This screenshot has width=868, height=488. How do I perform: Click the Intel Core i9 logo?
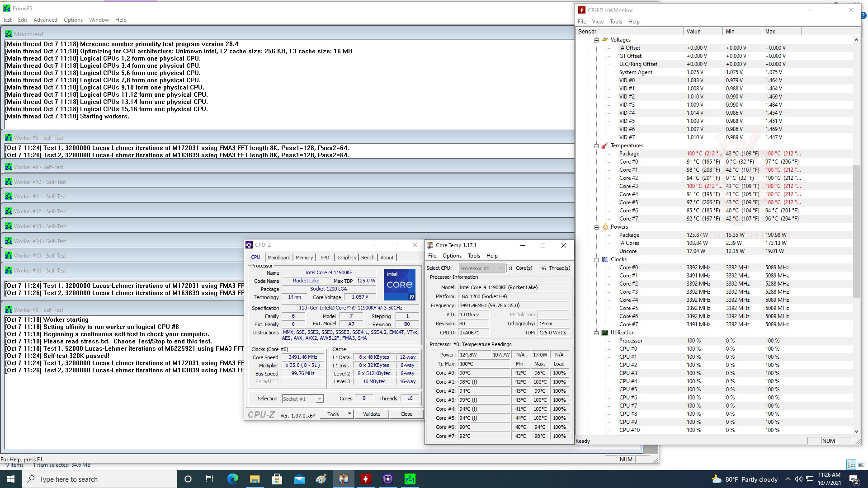[399, 285]
